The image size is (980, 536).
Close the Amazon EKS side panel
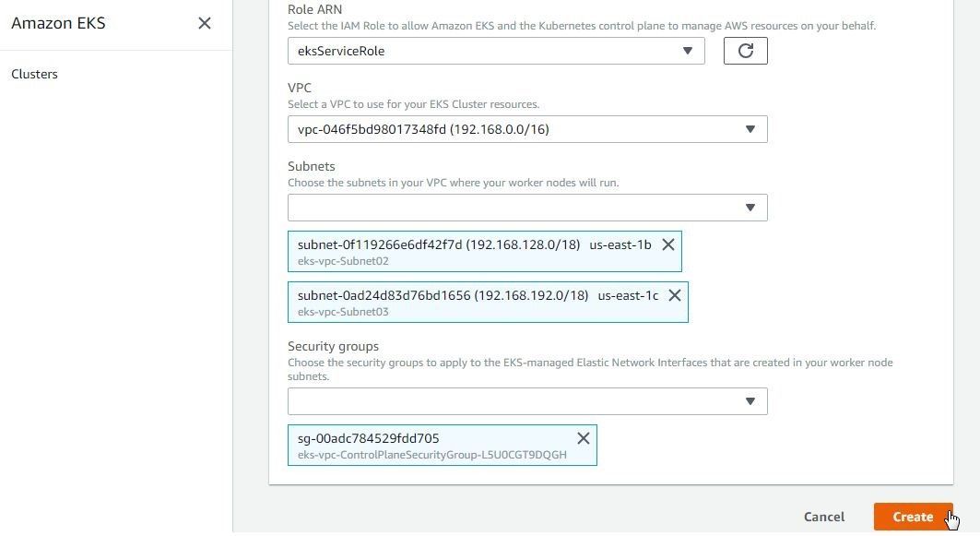point(205,23)
